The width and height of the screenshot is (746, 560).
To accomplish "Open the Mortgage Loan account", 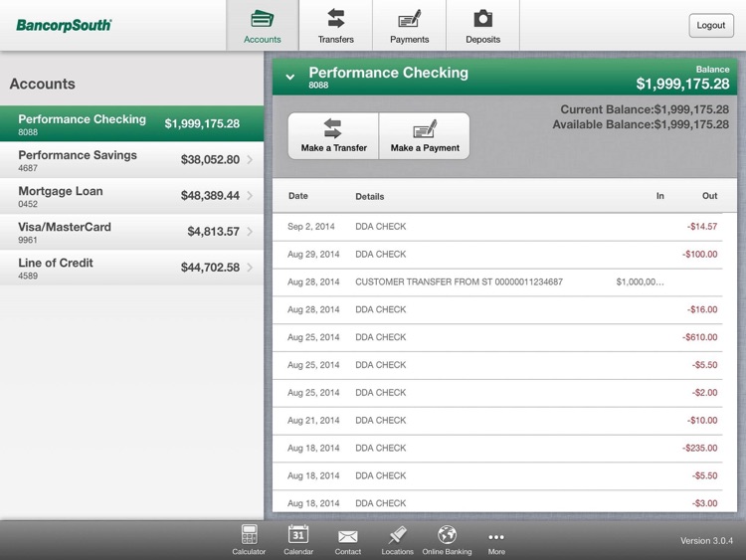I will click(x=131, y=196).
